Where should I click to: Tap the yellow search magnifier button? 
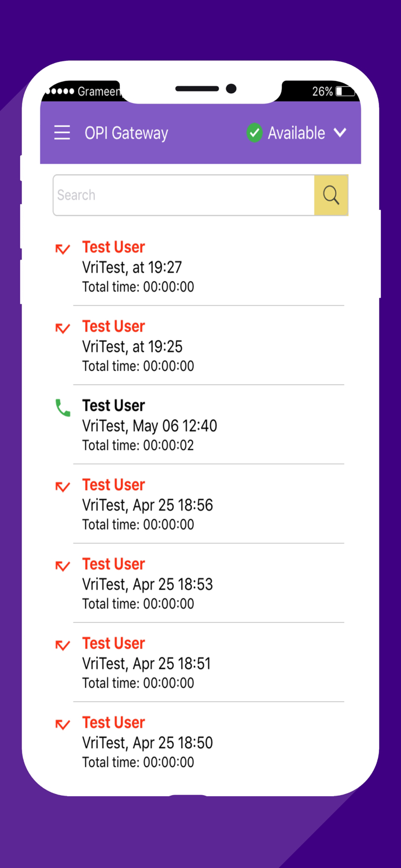331,196
